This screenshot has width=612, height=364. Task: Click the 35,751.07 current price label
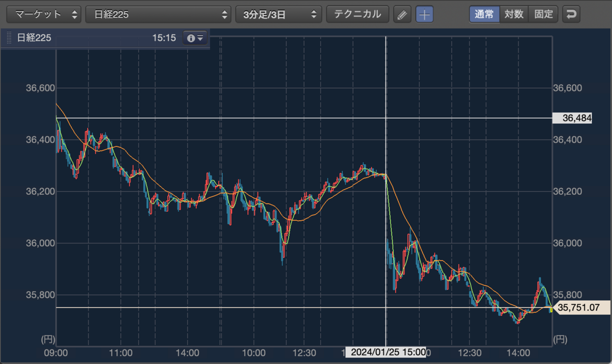coord(581,307)
